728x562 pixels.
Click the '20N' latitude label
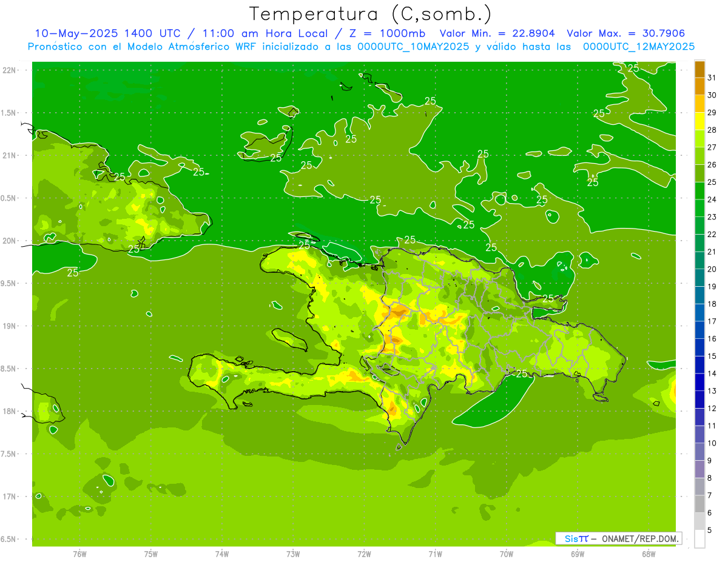click(x=9, y=241)
